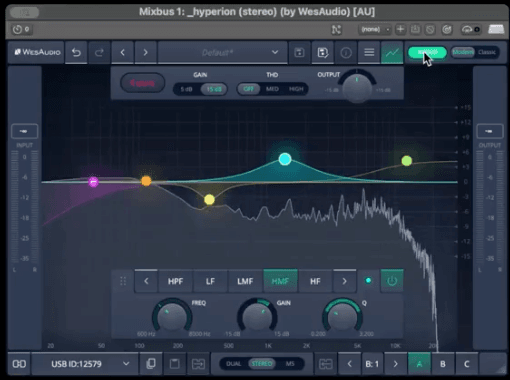
Task: Click the undo arrow icon
Action: 76,52
